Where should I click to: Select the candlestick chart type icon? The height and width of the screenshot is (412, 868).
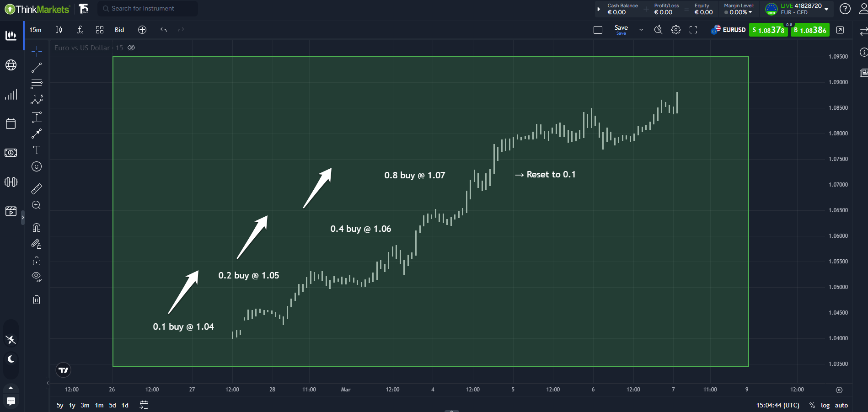(x=58, y=30)
